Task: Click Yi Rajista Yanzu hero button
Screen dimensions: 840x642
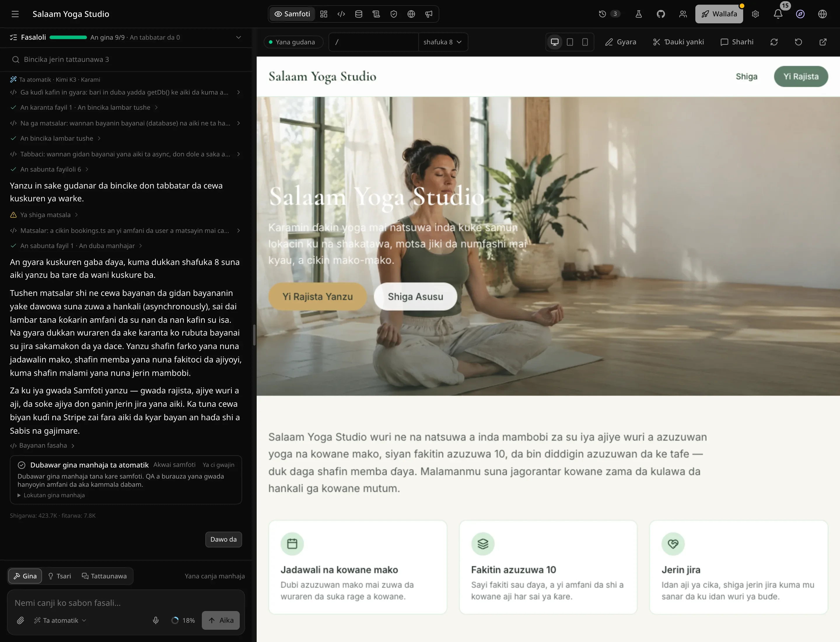Action: [x=317, y=296]
